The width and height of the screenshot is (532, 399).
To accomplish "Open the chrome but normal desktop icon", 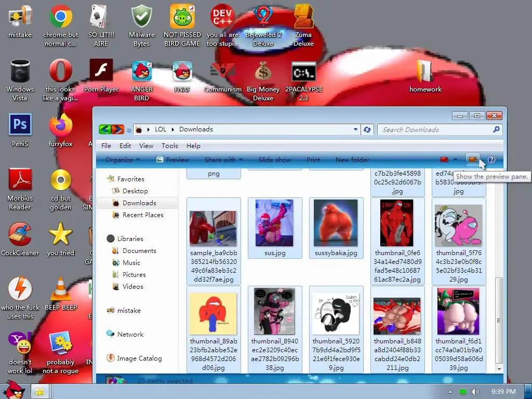I will coord(60,16).
